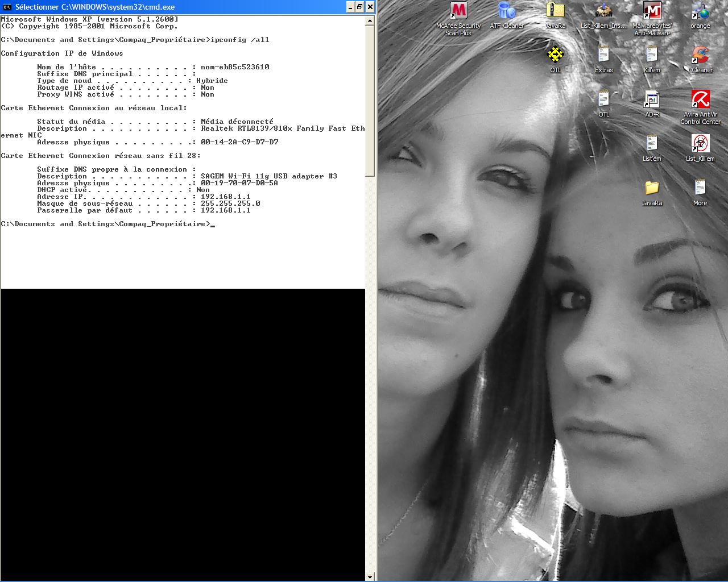Click the 'Média déconnecté' status value
This screenshot has width=728, height=582.
[237, 122]
